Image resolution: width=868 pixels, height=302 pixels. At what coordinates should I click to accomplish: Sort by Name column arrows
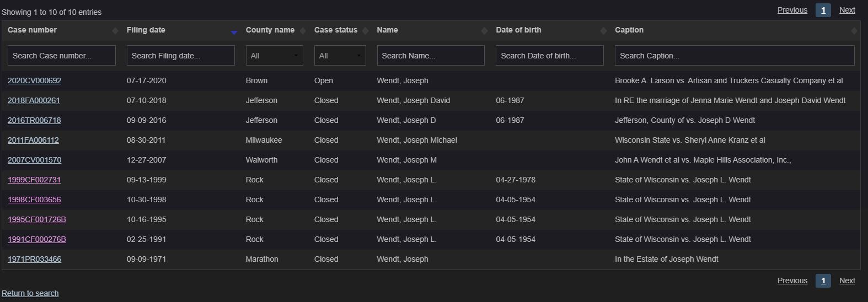point(484,30)
